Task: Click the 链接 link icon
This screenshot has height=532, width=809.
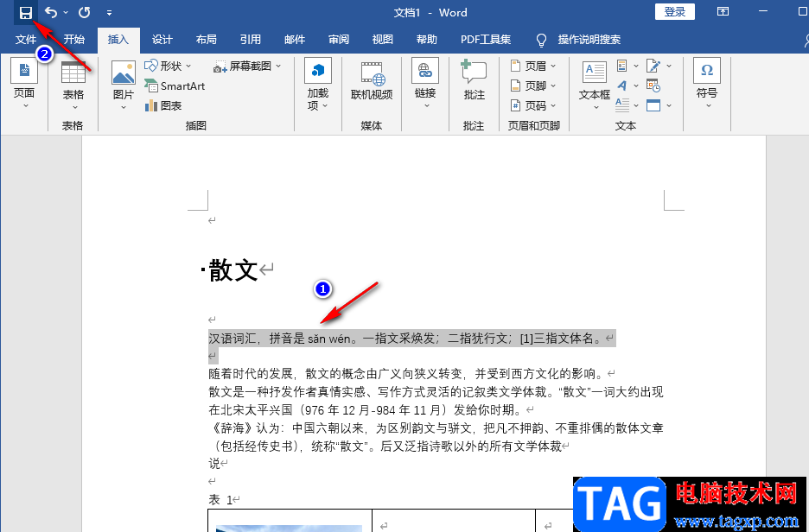Action: (x=425, y=71)
